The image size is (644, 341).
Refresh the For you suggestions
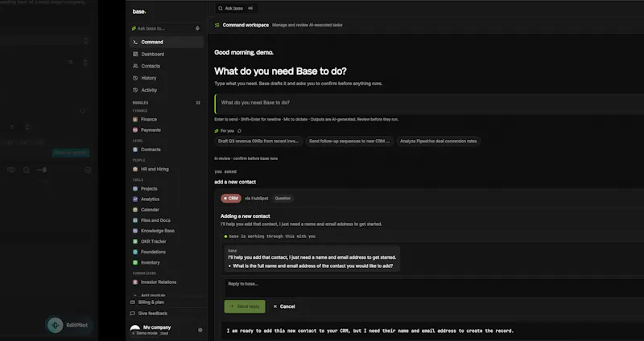coord(239,131)
